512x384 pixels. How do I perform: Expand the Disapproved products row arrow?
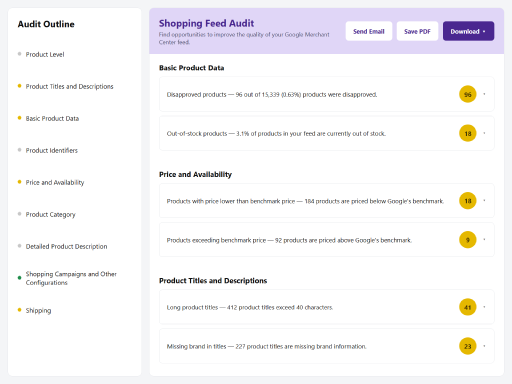coord(484,94)
